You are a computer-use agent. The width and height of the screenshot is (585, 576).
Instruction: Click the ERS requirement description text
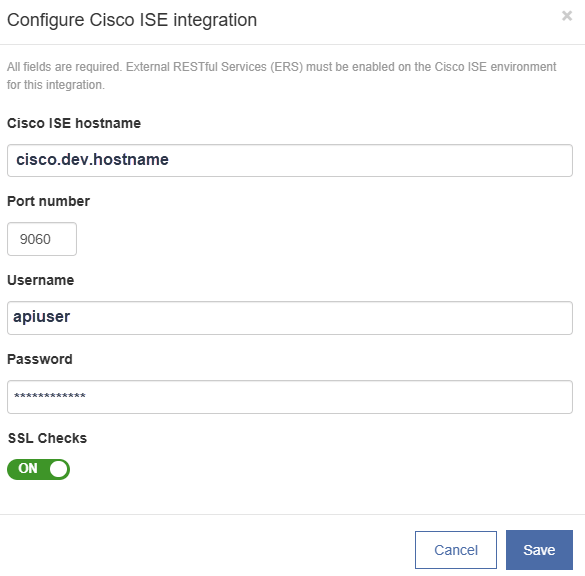click(282, 76)
